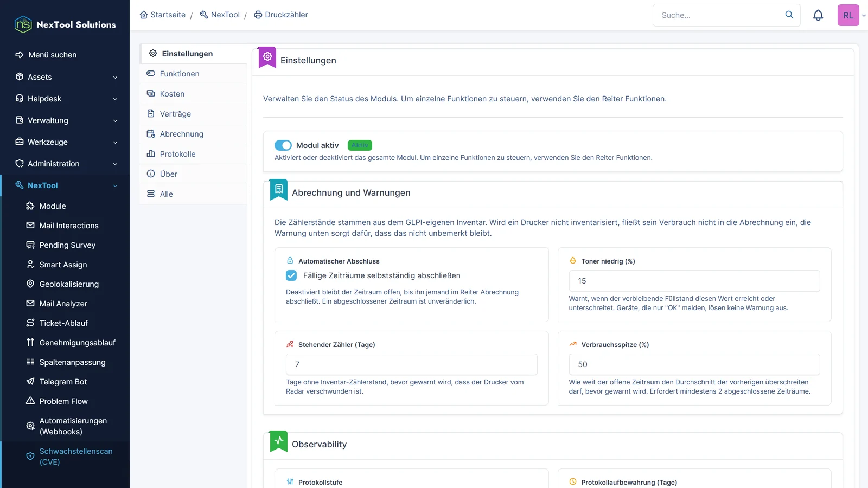Expand the Assets menu
Image resolution: width=868 pixels, height=488 pixels.
pyautogui.click(x=65, y=77)
